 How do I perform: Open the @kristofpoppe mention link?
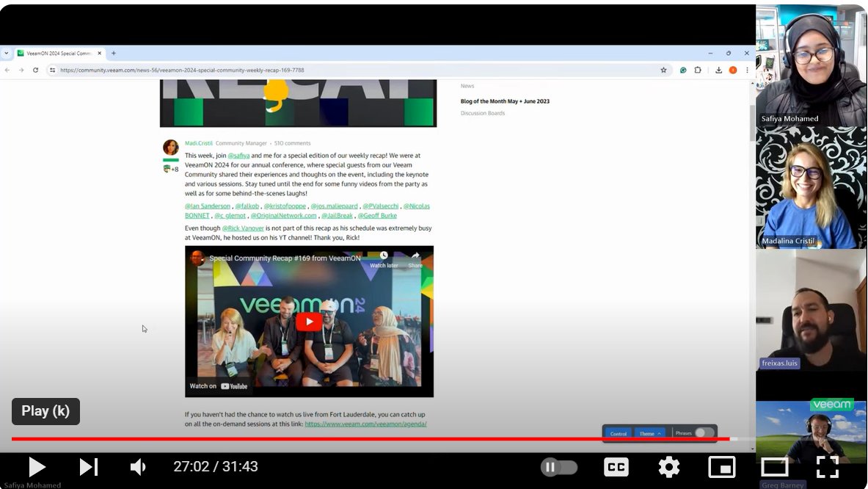tap(285, 206)
